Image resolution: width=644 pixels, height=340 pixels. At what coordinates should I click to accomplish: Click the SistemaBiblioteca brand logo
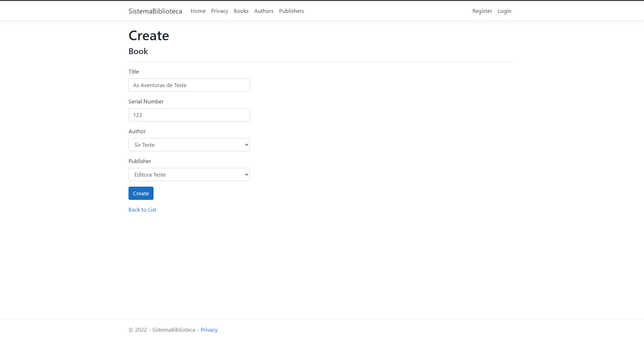tap(155, 11)
